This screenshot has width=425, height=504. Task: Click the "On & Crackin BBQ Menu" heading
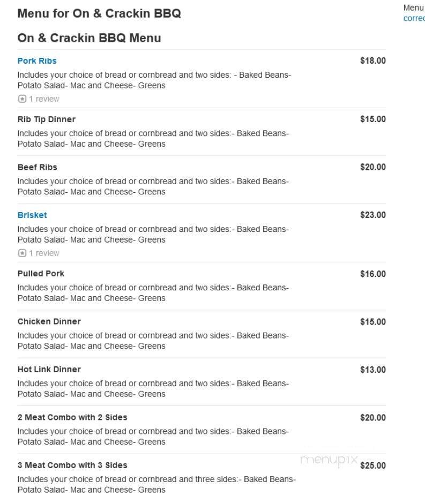click(x=89, y=38)
